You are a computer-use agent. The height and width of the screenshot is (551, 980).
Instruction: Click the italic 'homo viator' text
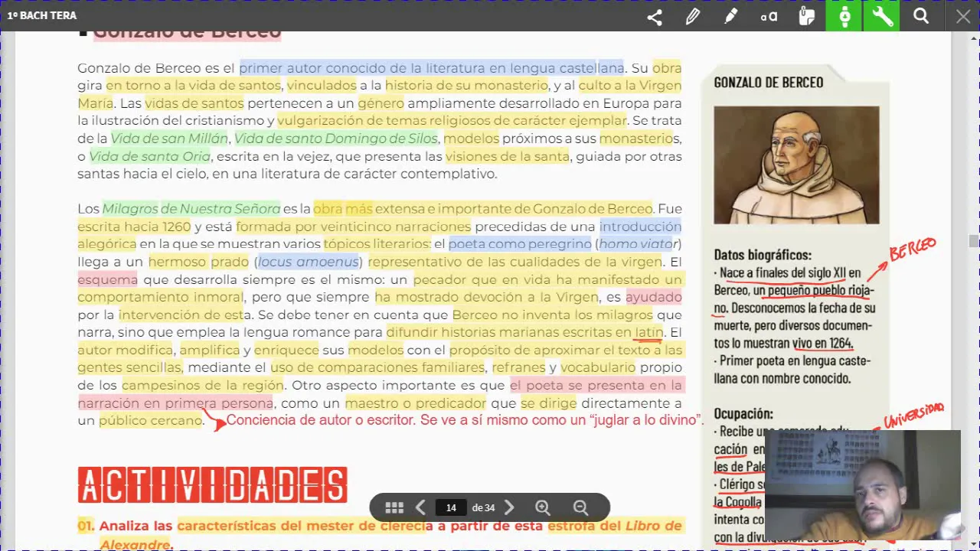pyautogui.click(x=635, y=244)
